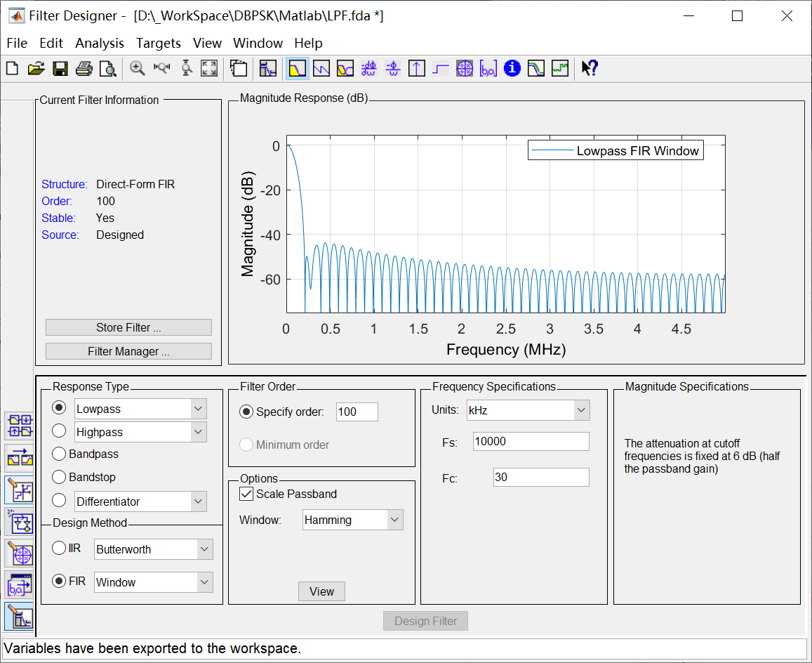
Task: Open Set Quantization Parameters sidebar panel
Action: (20, 490)
